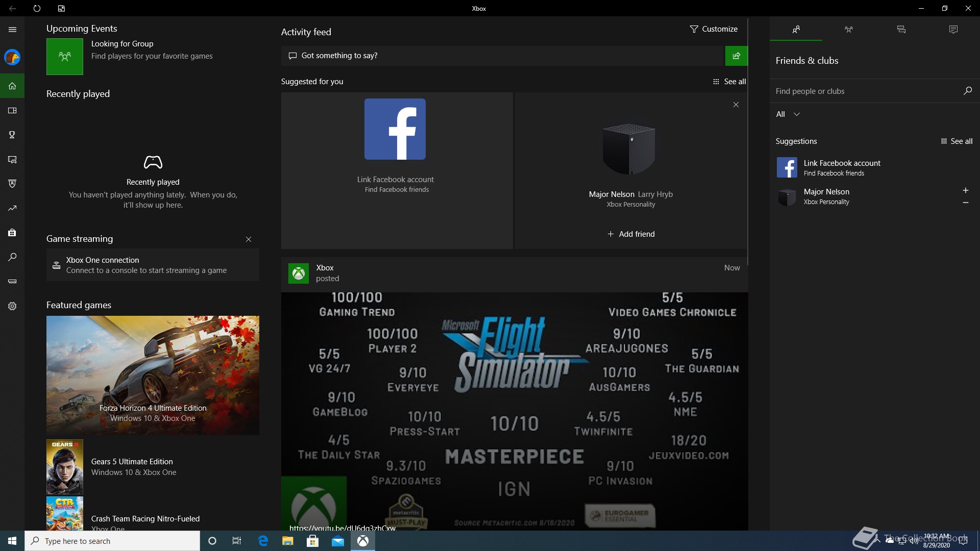The height and width of the screenshot is (551, 980).
Task: Open Settings gear in the sidebar
Action: click(x=12, y=306)
